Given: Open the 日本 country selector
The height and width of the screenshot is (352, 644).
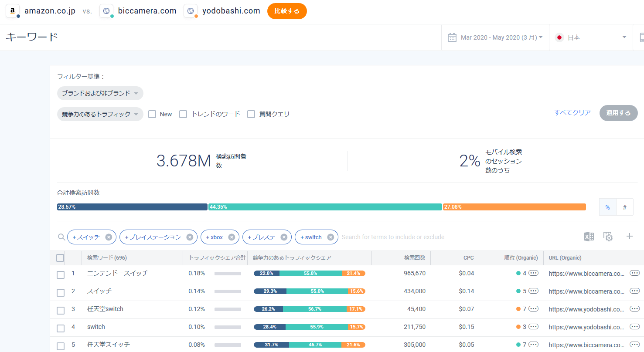Looking at the screenshot, I should [x=591, y=37].
